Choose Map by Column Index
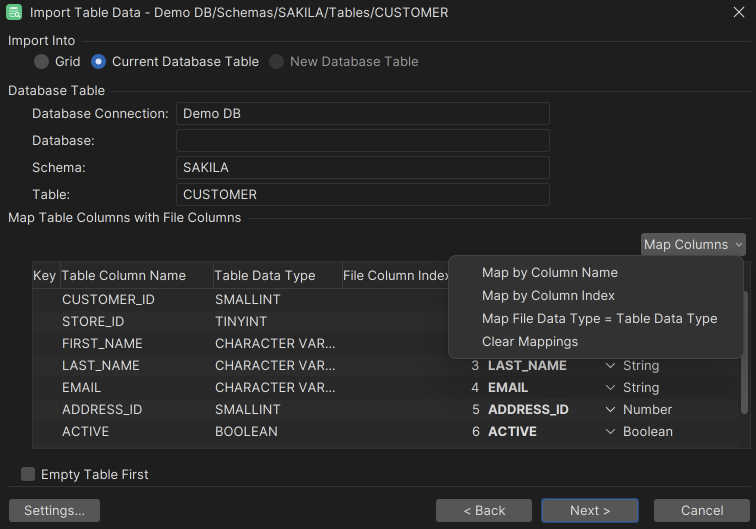756x529 pixels. (x=548, y=295)
